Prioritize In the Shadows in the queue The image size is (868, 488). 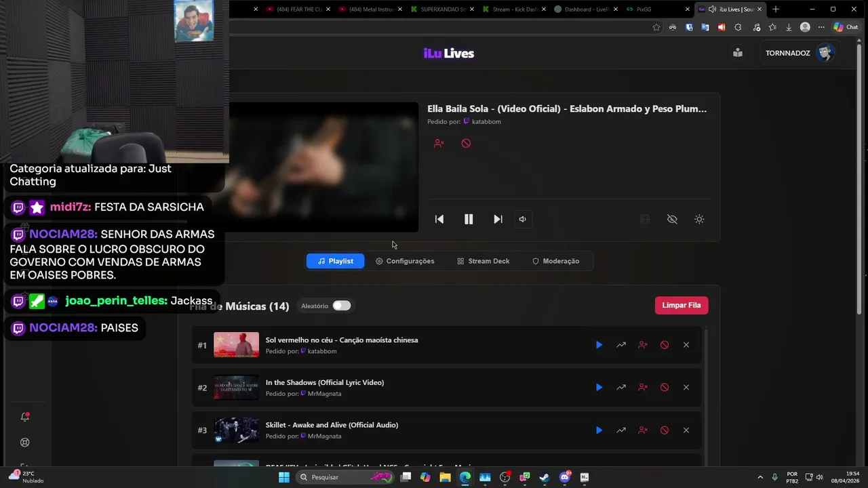620,387
